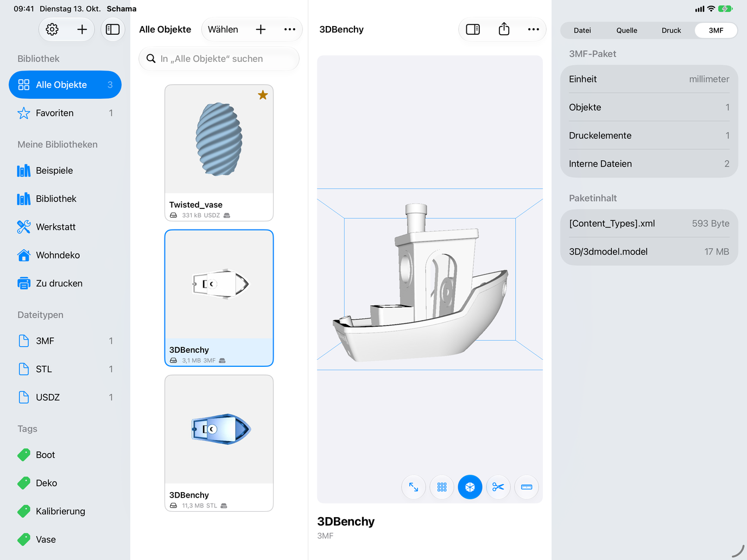Viewport: 747px width, 560px height.
Task: Open settings gear in sidebar
Action: tap(52, 29)
